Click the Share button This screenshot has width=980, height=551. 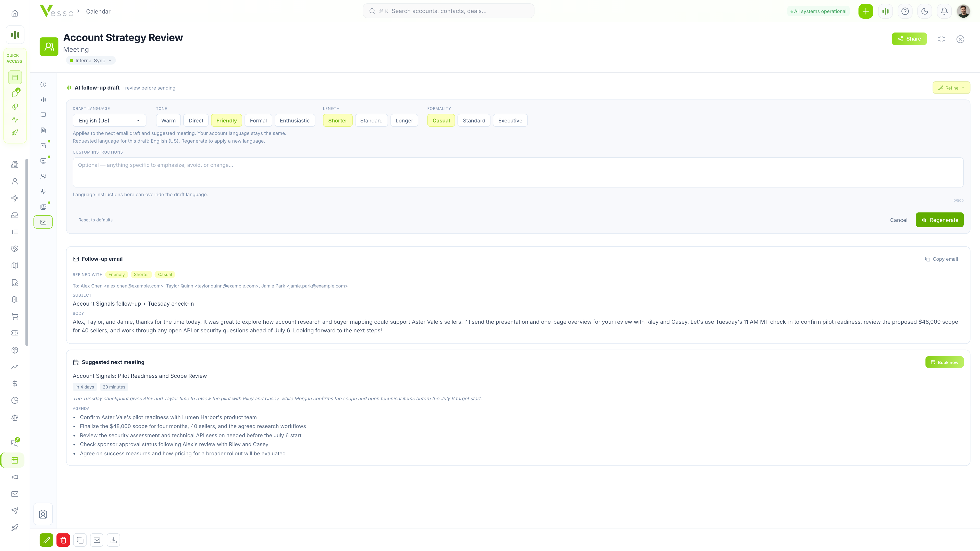tap(909, 39)
